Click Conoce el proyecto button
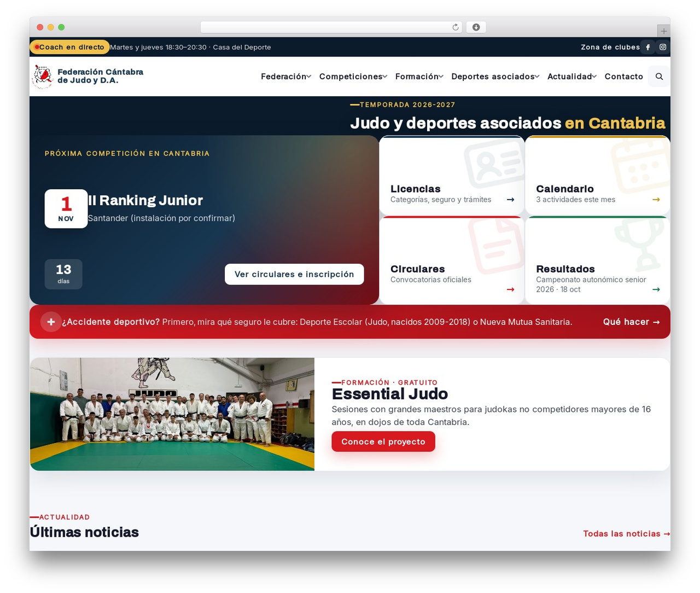This screenshot has height=593, width=700. (x=383, y=441)
